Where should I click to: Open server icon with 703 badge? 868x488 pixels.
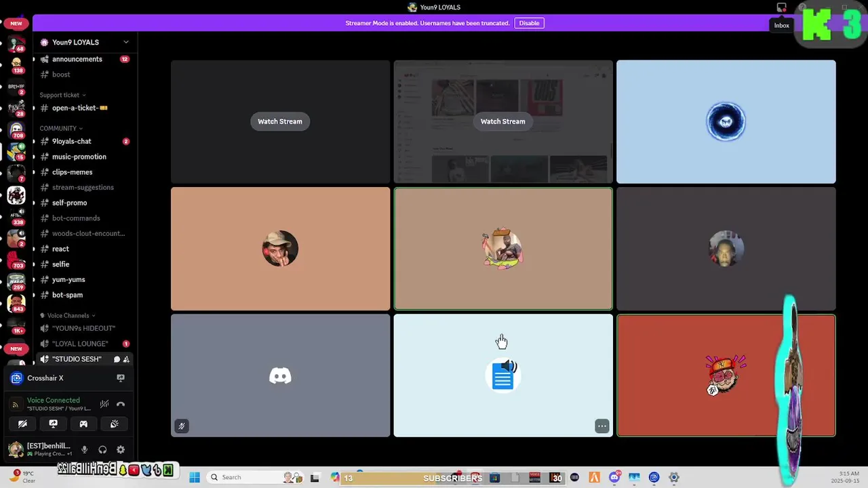(x=16, y=260)
